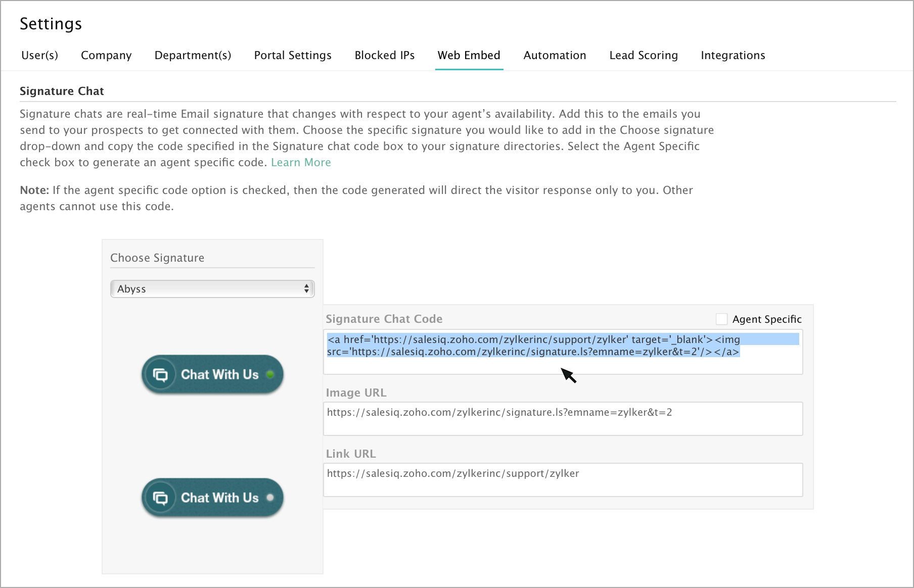Switch to the Company tab
This screenshot has width=914, height=588.
tap(106, 55)
